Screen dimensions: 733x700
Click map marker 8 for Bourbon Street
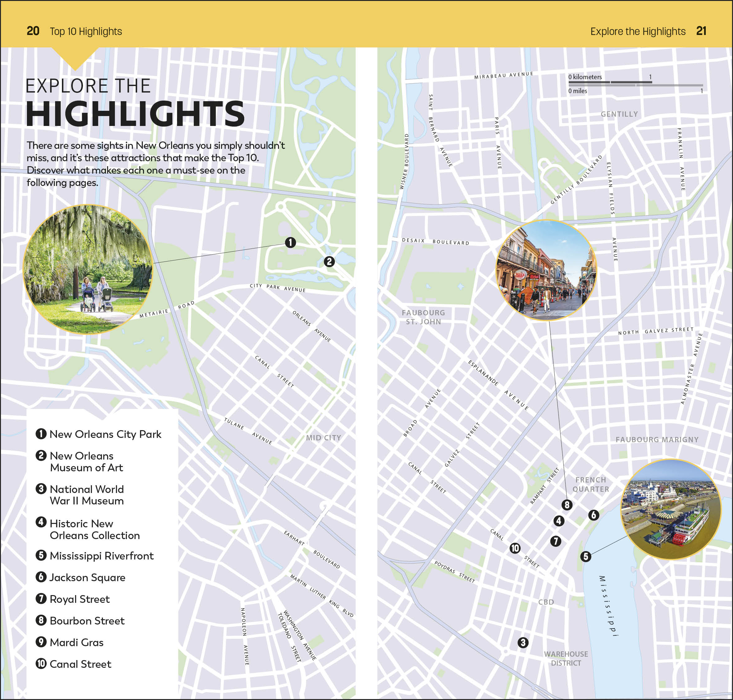coord(567,505)
